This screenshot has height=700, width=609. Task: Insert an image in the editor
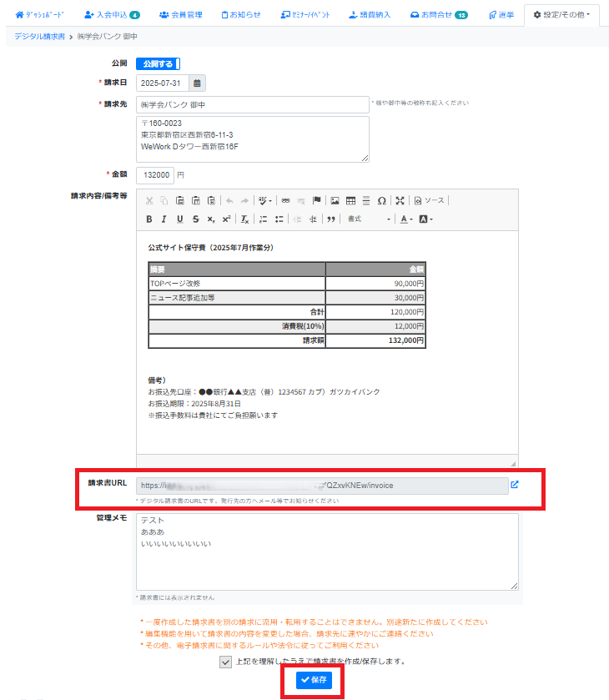click(x=335, y=200)
